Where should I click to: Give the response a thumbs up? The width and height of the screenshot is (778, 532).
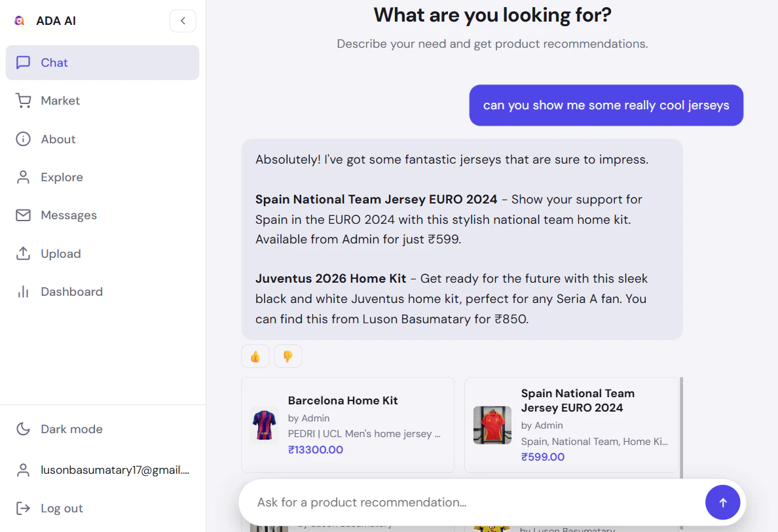point(255,357)
